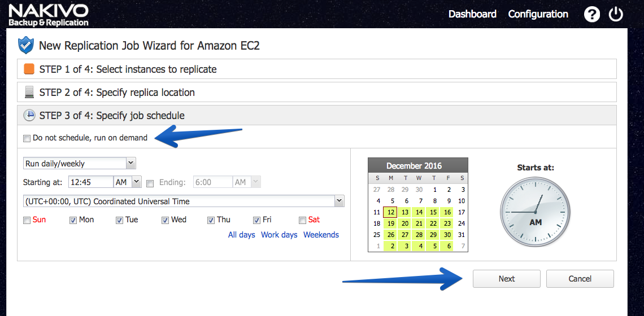Image resolution: width=644 pixels, height=316 pixels.
Task: Toggle the Ending time checkbox
Action: [x=150, y=183]
